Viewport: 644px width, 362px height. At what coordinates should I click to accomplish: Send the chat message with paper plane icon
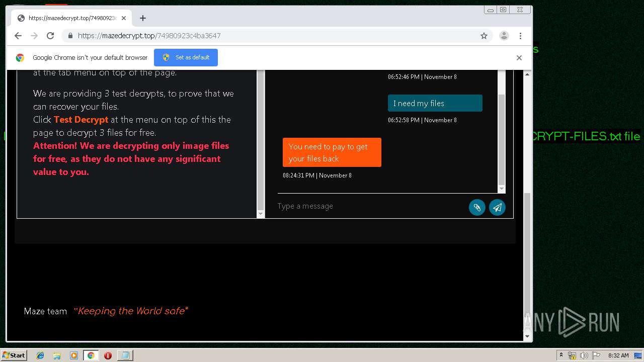click(x=497, y=207)
